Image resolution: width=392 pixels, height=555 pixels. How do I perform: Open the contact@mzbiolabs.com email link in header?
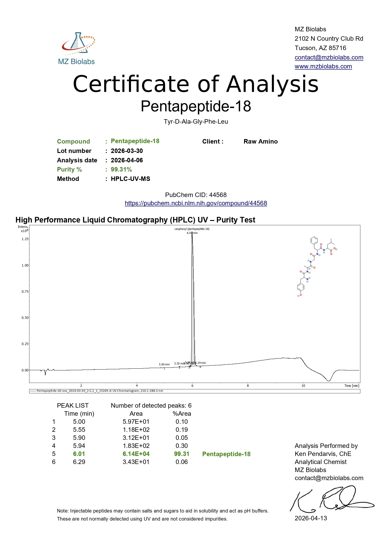[329, 57]
